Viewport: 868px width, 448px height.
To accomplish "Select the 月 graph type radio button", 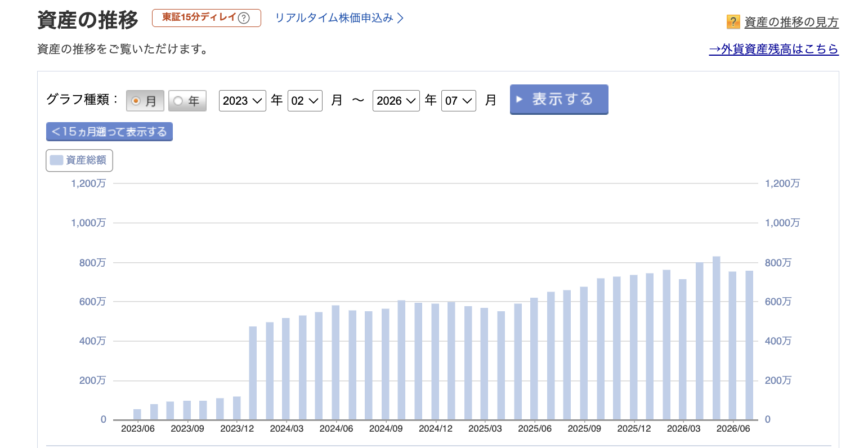I will click(145, 101).
